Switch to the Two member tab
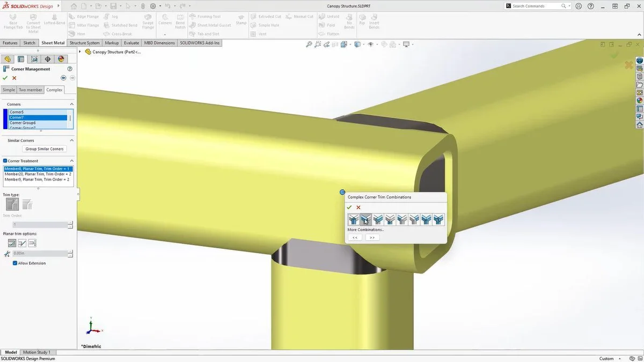Screen dimensions: 644x362 point(31,90)
